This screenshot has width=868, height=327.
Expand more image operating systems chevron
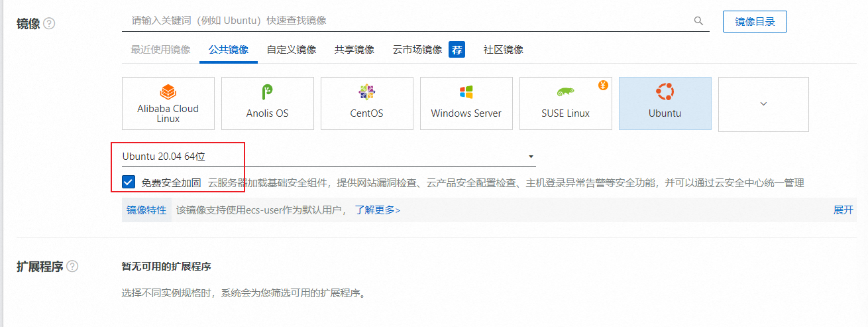[763, 103]
